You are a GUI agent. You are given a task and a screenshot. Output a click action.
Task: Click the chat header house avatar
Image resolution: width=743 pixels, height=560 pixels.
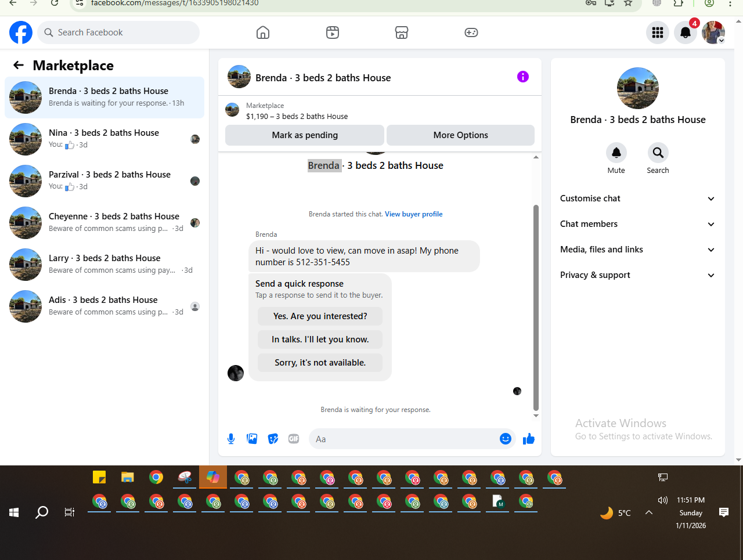point(239,77)
